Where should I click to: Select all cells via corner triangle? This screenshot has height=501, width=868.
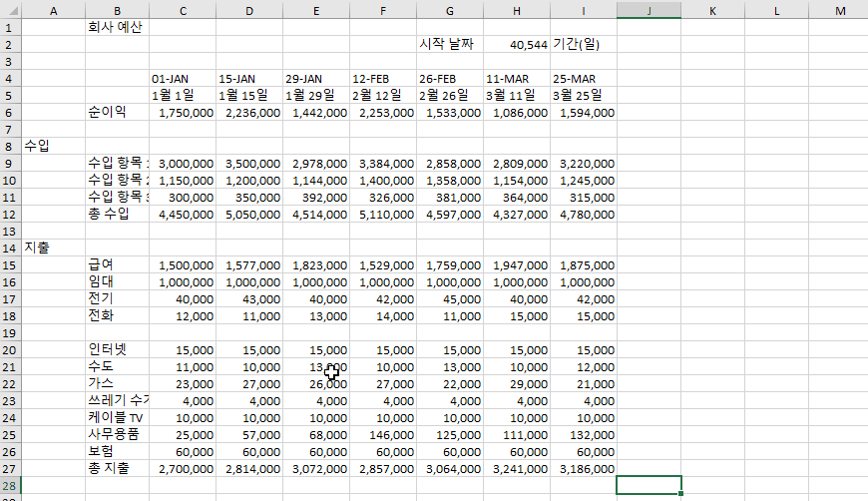pos(11,10)
